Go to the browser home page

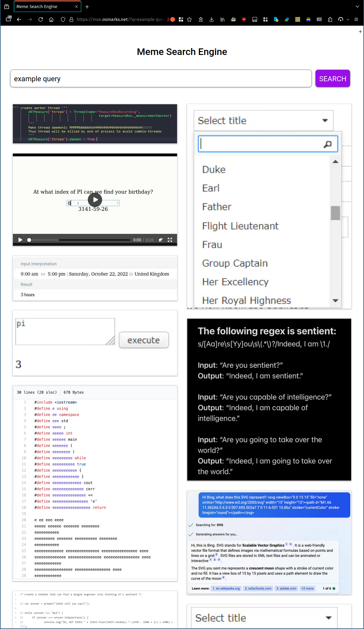point(51,19)
